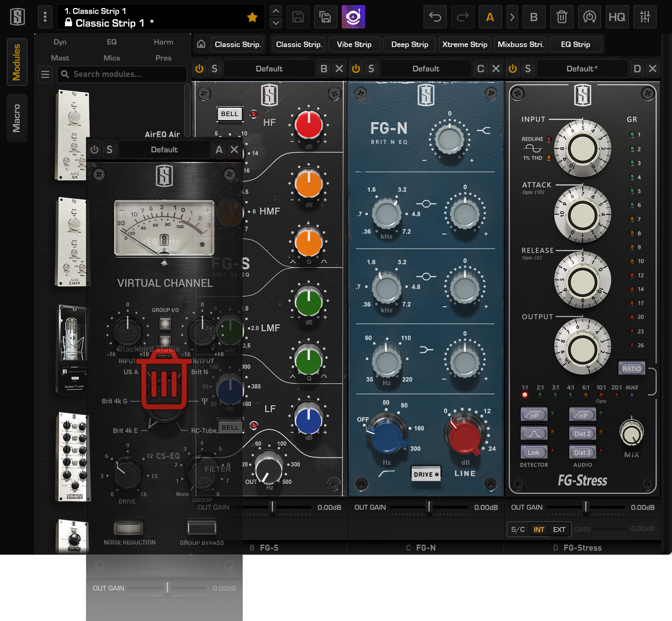Image resolution: width=672 pixels, height=621 pixels.
Task: Load the EQ Strip preset
Action: (575, 44)
